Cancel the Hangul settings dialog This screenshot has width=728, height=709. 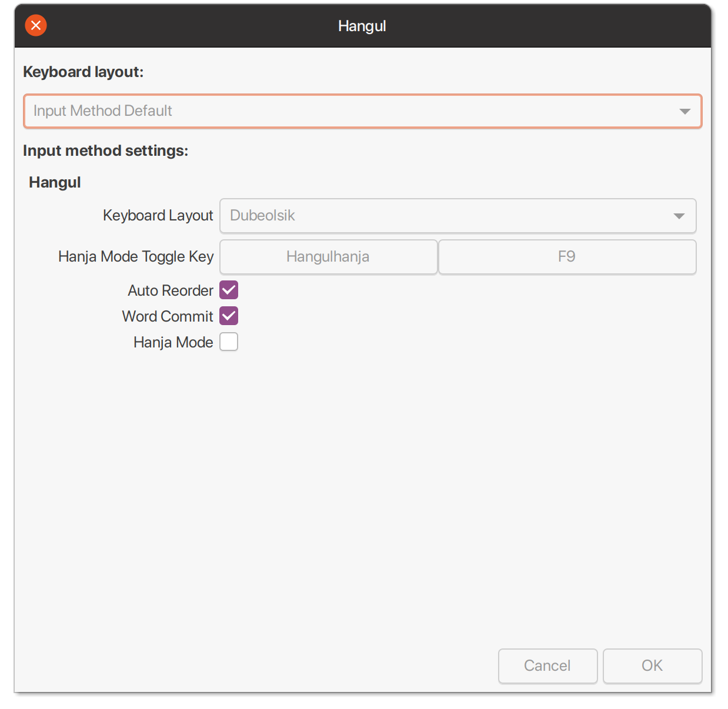click(x=547, y=665)
